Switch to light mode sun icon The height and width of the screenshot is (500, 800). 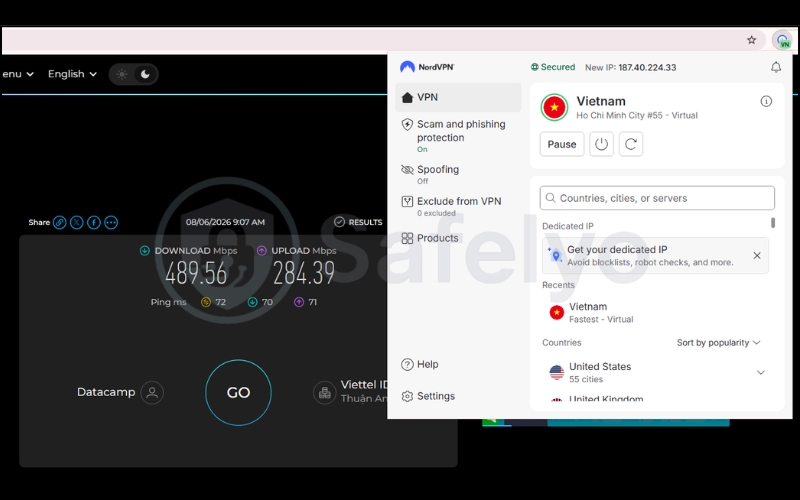click(x=121, y=74)
